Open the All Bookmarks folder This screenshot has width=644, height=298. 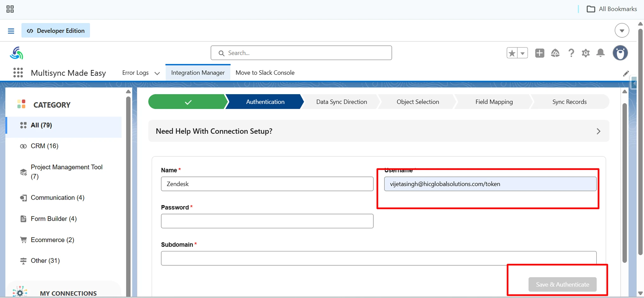click(x=612, y=9)
